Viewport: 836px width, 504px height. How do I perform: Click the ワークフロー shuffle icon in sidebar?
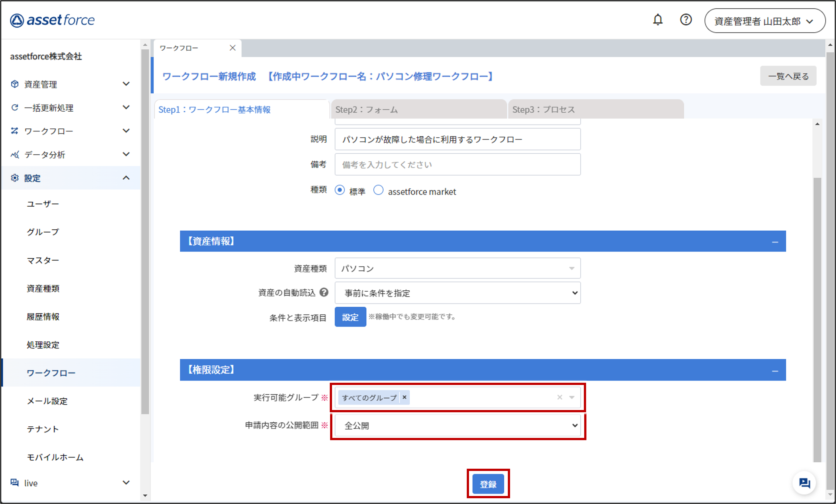pyautogui.click(x=14, y=131)
